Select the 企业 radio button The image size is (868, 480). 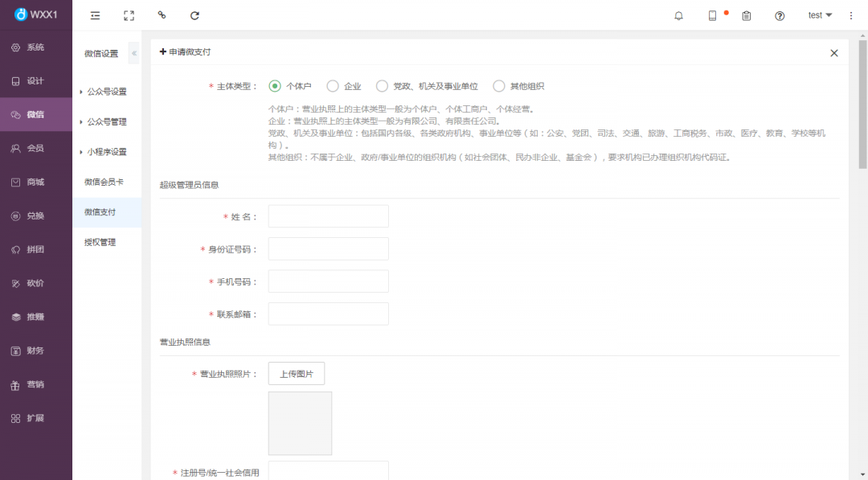pos(333,86)
